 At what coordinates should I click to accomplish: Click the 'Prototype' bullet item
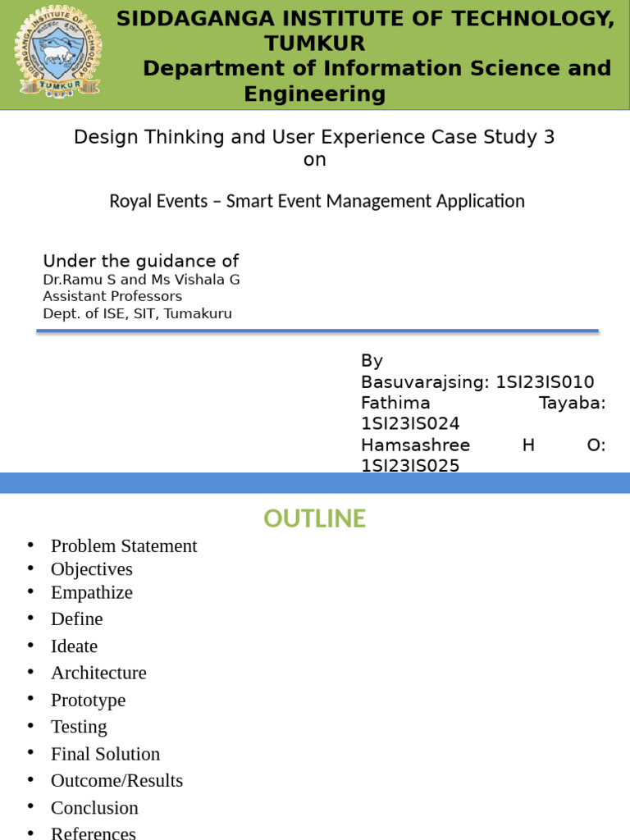click(89, 701)
